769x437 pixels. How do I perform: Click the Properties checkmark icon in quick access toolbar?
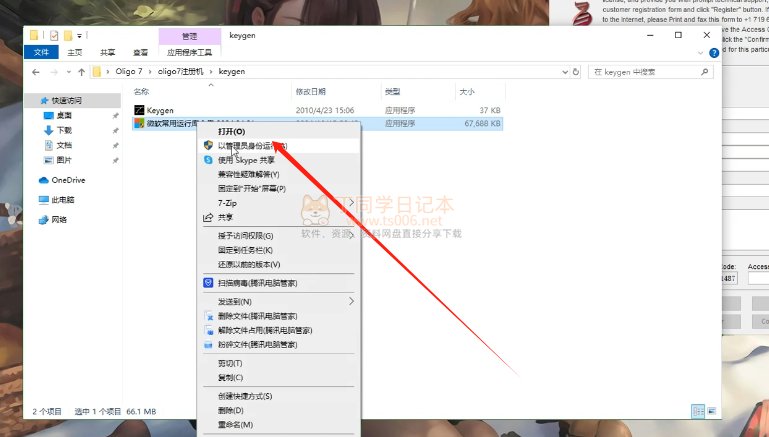point(54,35)
